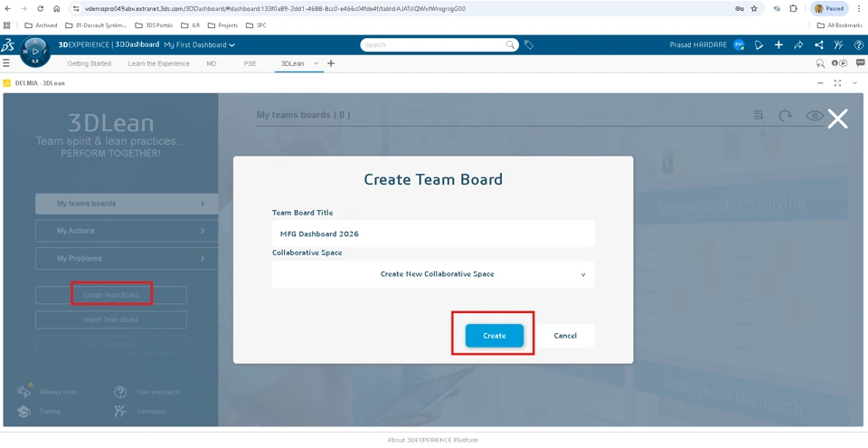Select the 3DLean tab

pyautogui.click(x=292, y=63)
